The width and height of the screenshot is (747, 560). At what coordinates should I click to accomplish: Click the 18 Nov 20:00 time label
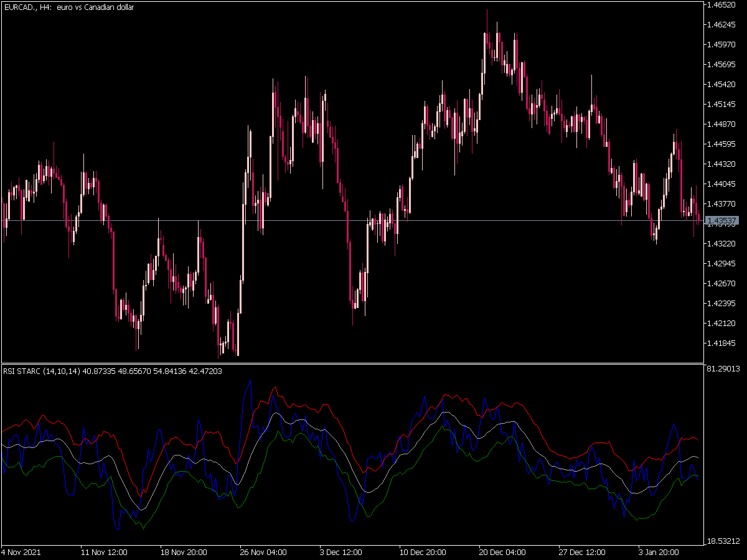pos(184,553)
